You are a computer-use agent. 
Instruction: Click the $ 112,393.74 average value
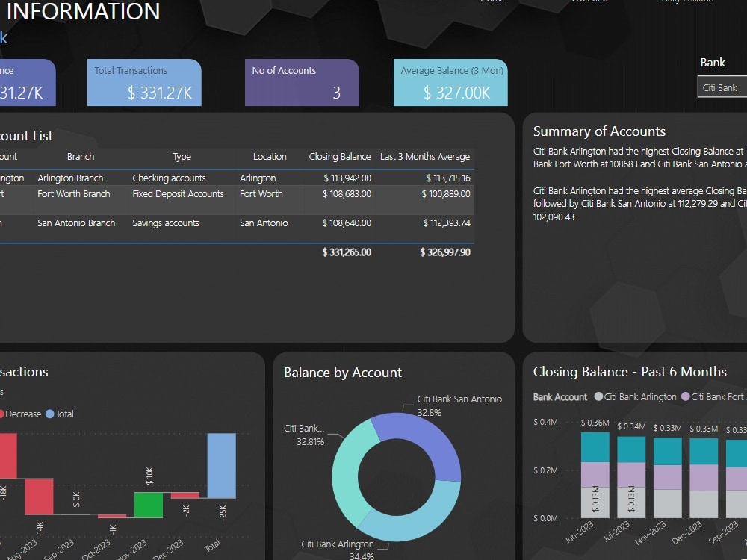tap(447, 223)
